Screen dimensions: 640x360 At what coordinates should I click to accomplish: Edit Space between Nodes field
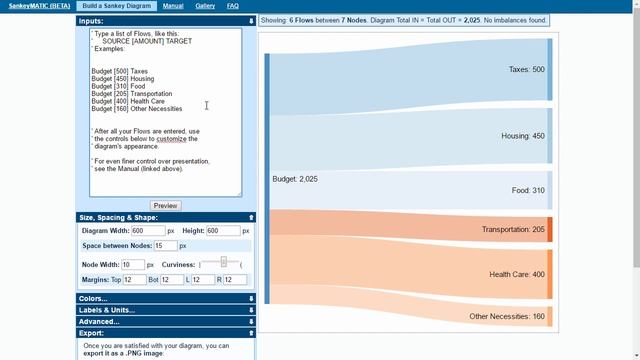pyautogui.click(x=166, y=246)
